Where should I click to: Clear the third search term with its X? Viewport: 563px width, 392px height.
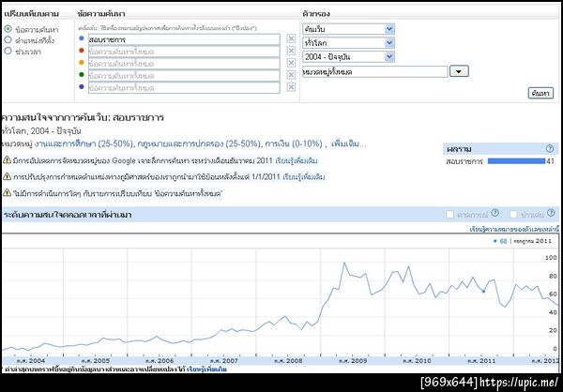coord(291,63)
